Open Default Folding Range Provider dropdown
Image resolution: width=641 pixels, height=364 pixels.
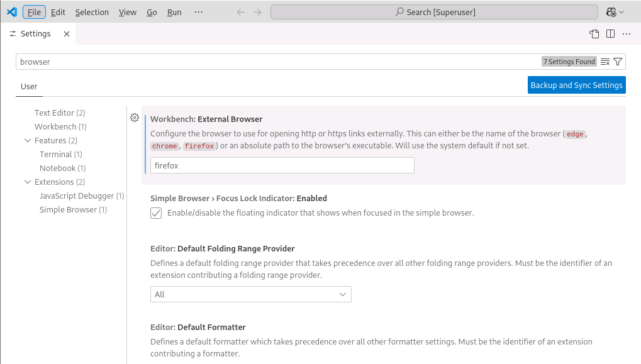[250, 294]
